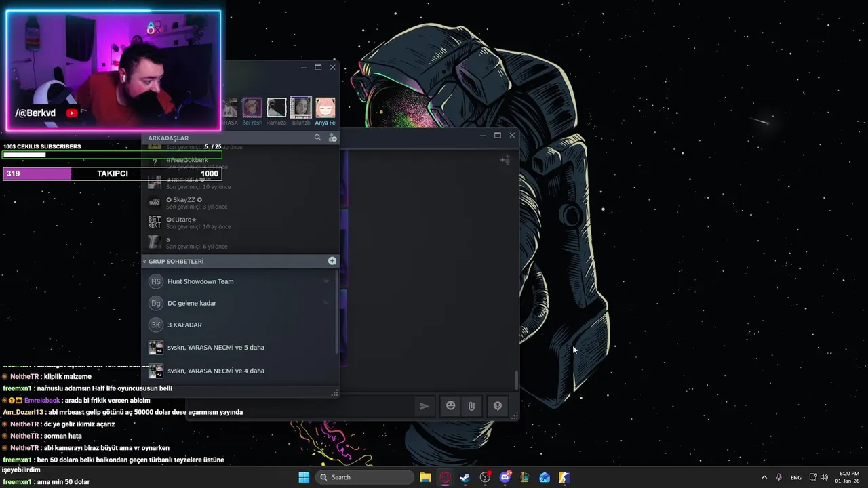The image size is (868, 488).
Task: Open the emoji picker in chat window
Action: click(x=450, y=406)
